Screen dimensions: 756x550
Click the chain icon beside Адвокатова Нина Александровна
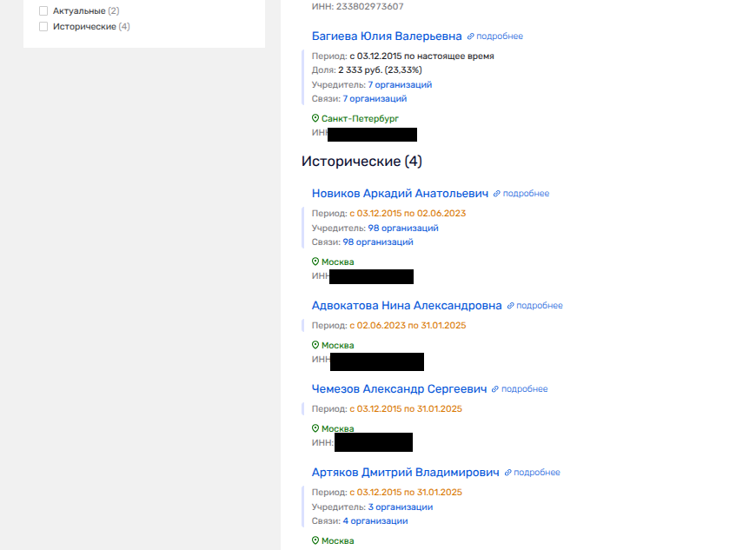click(511, 306)
